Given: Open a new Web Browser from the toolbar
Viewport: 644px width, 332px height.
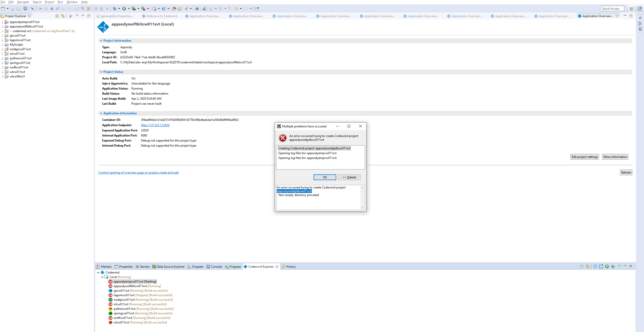Looking at the screenshot, I should (x=197, y=8).
